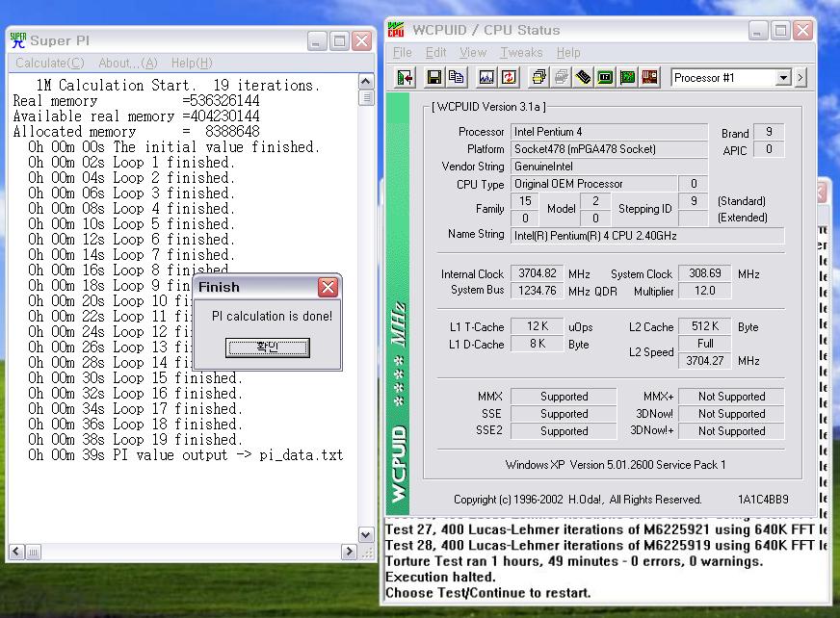This screenshot has width=840, height=618.
Task: Click the Super PI horizontal scrollbar thumb
Action: pos(33,552)
